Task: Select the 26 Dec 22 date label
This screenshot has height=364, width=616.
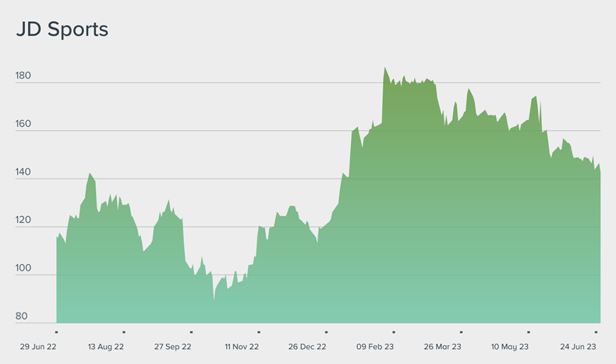Action: [x=307, y=345]
